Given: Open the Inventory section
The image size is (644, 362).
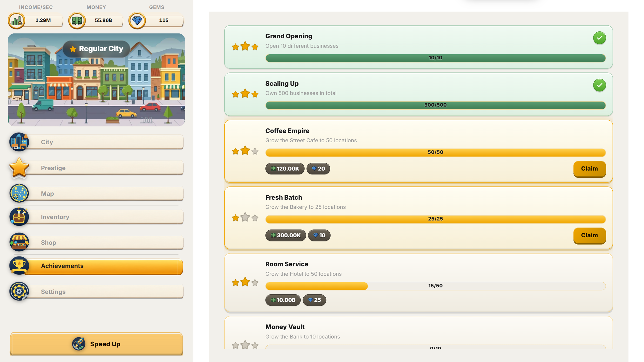Looking at the screenshot, I should (96, 217).
